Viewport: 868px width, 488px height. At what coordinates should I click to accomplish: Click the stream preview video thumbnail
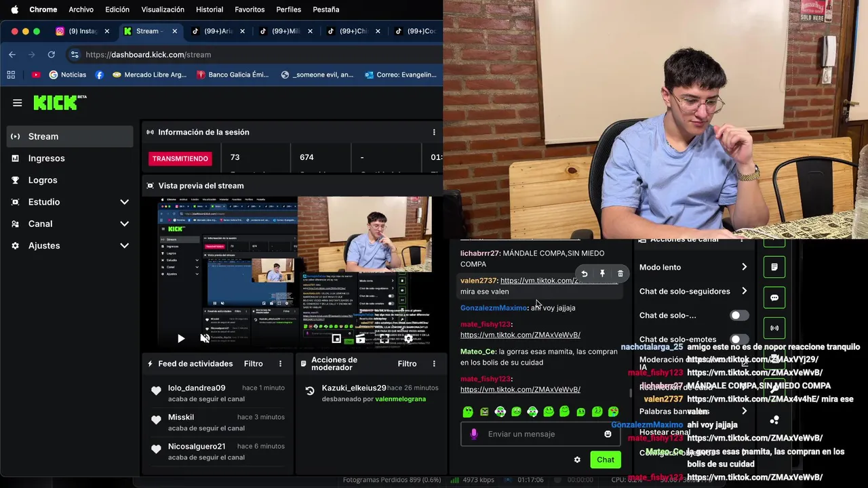click(x=296, y=271)
